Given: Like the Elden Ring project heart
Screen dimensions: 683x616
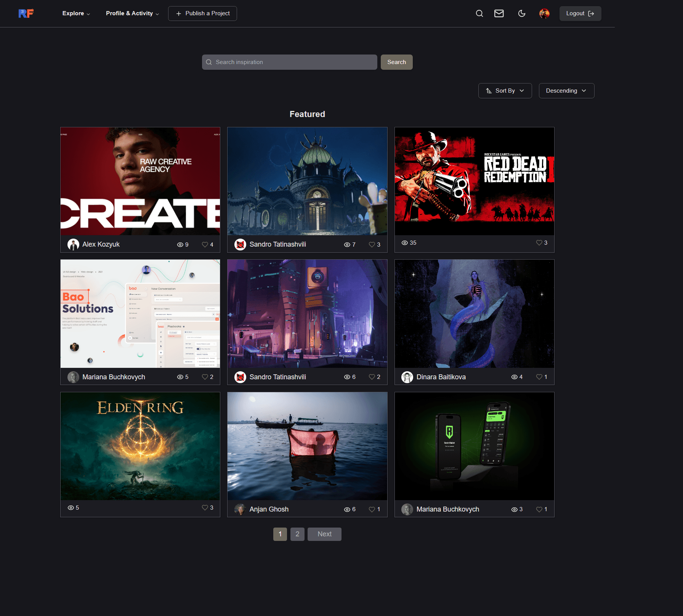Looking at the screenshot, I should click(x=205, y=507).
